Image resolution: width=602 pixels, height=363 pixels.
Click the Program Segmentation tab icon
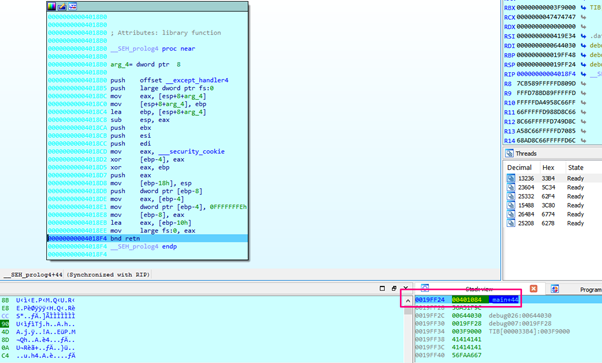coord(555,289)
